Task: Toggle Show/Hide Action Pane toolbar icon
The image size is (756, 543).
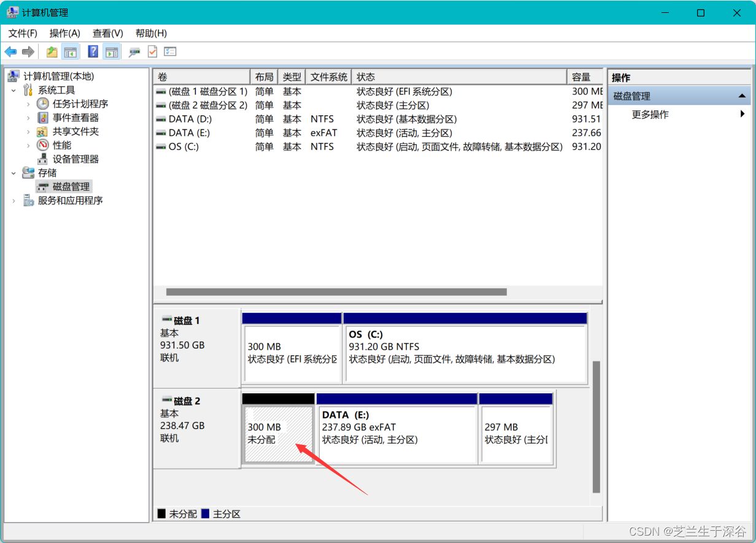Action: point(111,52)
